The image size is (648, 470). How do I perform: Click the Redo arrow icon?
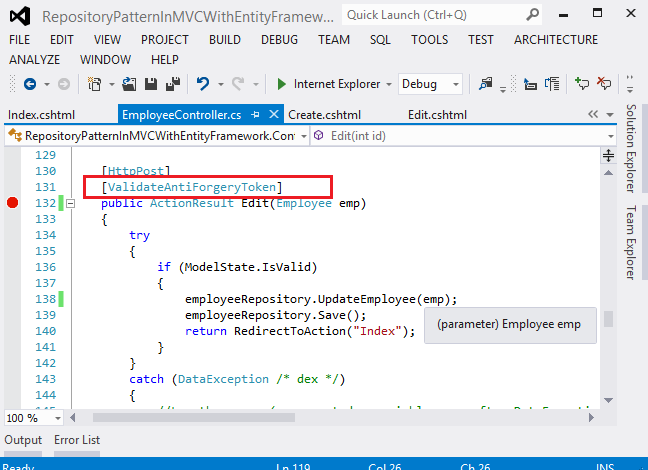click(238, 84)
